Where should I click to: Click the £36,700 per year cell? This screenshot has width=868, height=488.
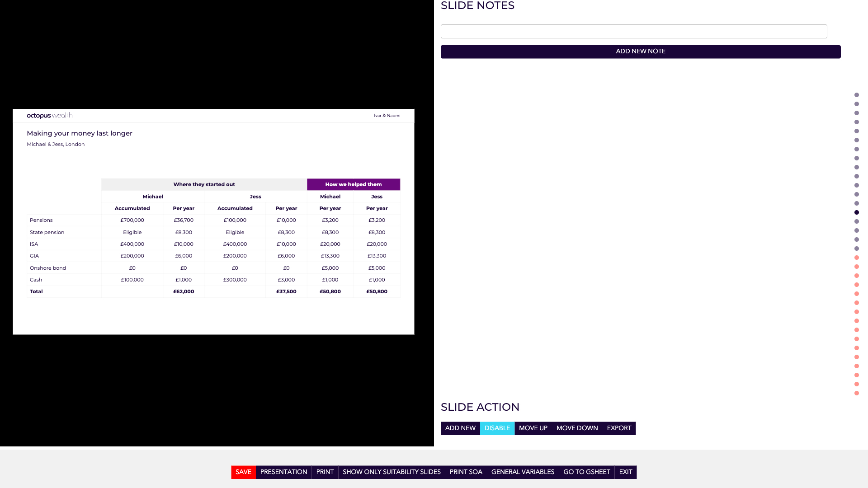pyautogui.click(x=184, y=221)
